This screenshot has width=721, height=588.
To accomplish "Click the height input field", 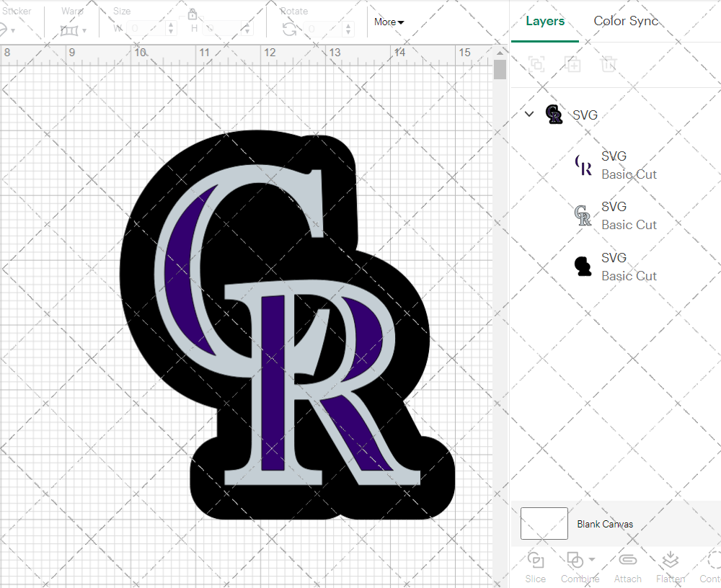I will pyautogui.click(x=223, y=29).
